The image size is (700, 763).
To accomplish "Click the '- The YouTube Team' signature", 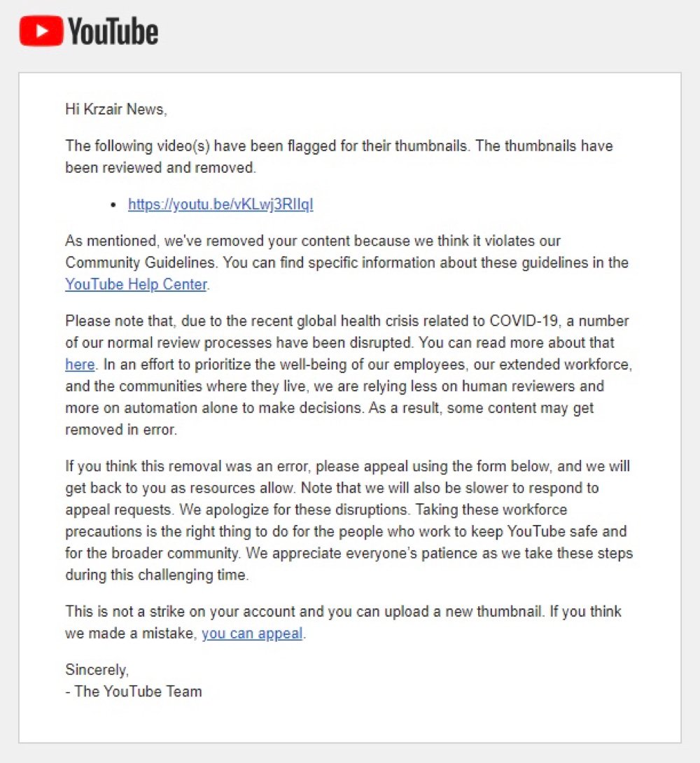I will click(133, 692).
